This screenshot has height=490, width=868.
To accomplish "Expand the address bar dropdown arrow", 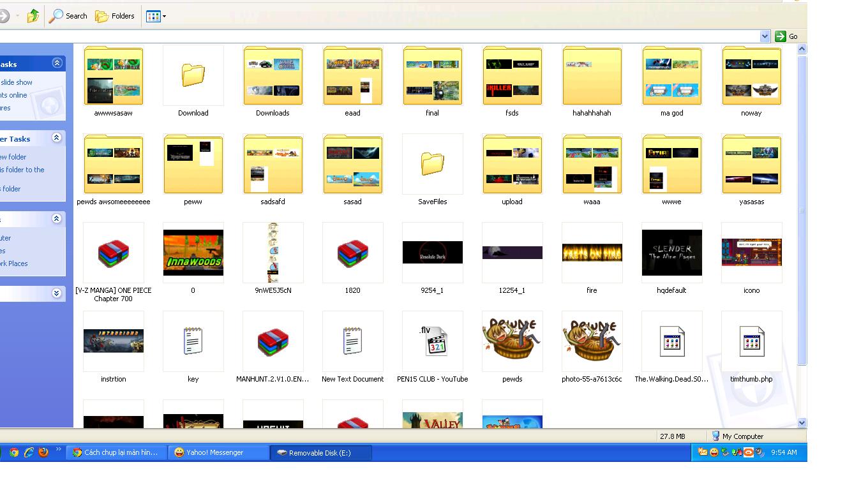I will point(765,36).
